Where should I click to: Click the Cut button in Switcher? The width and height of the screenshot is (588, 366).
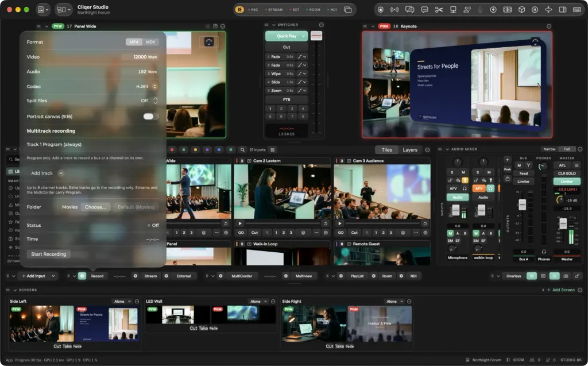(287, 47)
